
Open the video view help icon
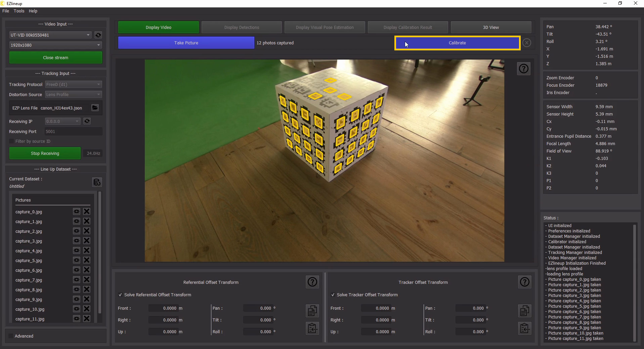tap(523, 69)
